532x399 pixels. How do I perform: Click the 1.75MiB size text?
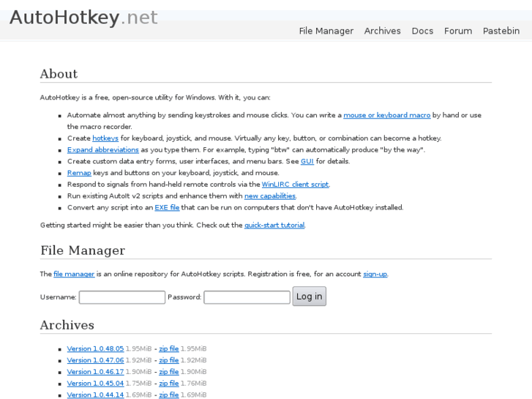pyautogui.click(x=138, y=384)
